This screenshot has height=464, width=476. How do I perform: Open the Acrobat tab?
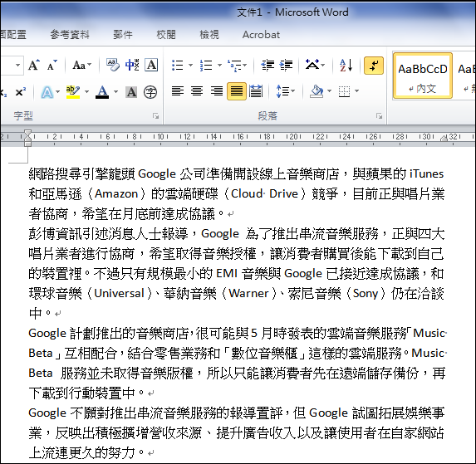click(261, 35)
